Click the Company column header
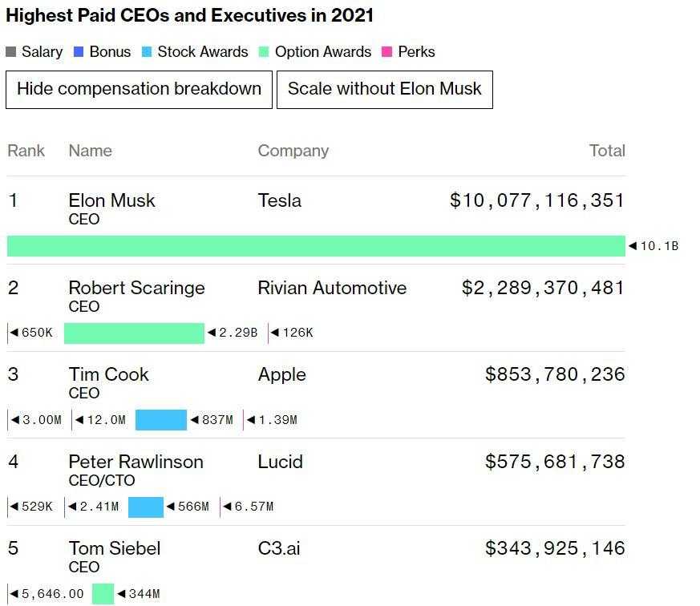This screenshot has height=606, width=700. coord(293,151)
